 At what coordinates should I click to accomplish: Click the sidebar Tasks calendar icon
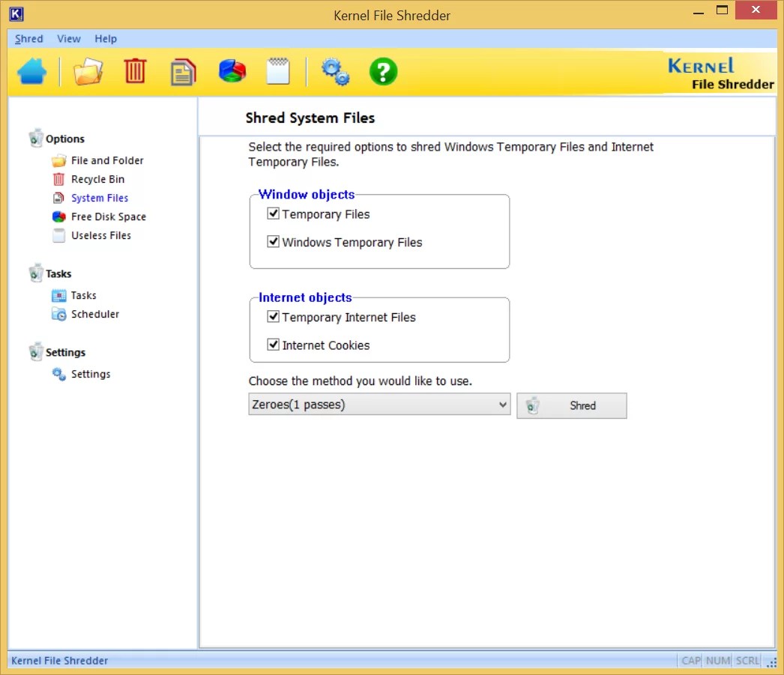coord(59,295)
